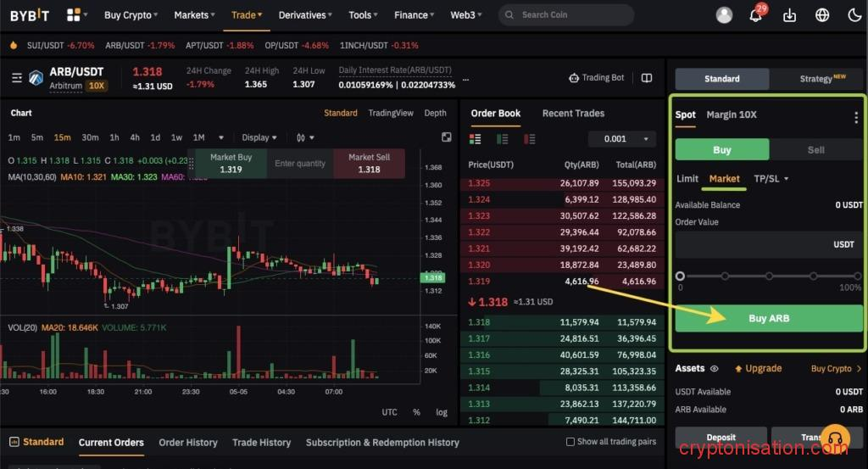The width and height of the screenshot is (868, 469).
Task: Expand the Finance menu
Action: (x=414, y=15)
